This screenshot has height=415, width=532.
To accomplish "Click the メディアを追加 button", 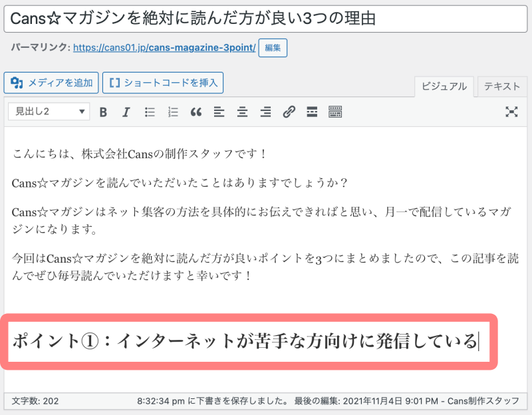I will (x=52, y=83).
